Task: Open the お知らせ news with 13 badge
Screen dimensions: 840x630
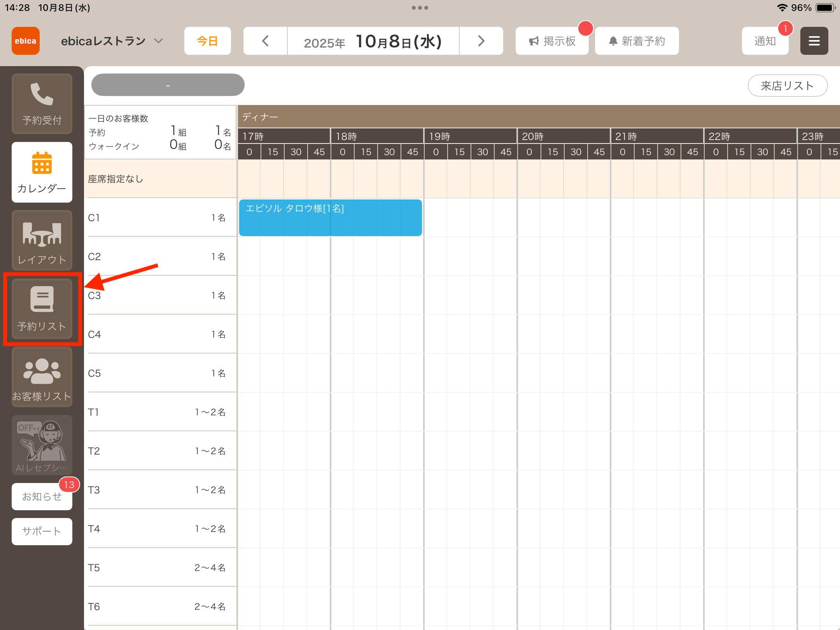Action: click(42, 497)
